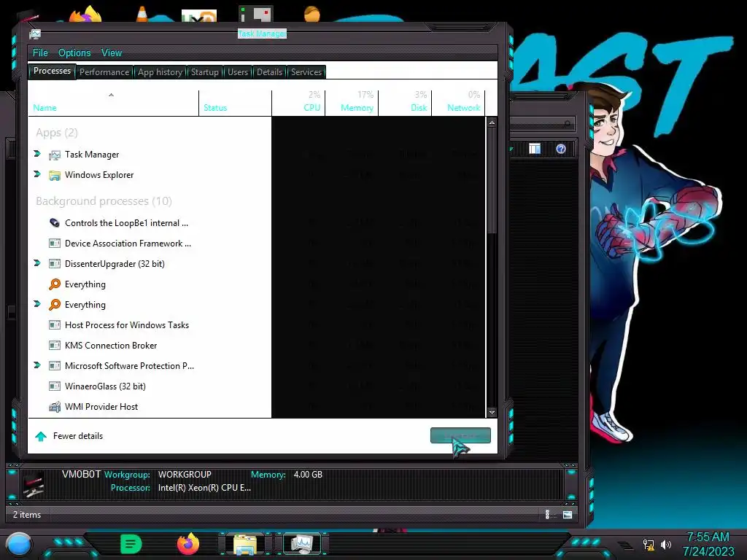Click the first Everything search icon
The image size is (747, 560).
point(55,284)
